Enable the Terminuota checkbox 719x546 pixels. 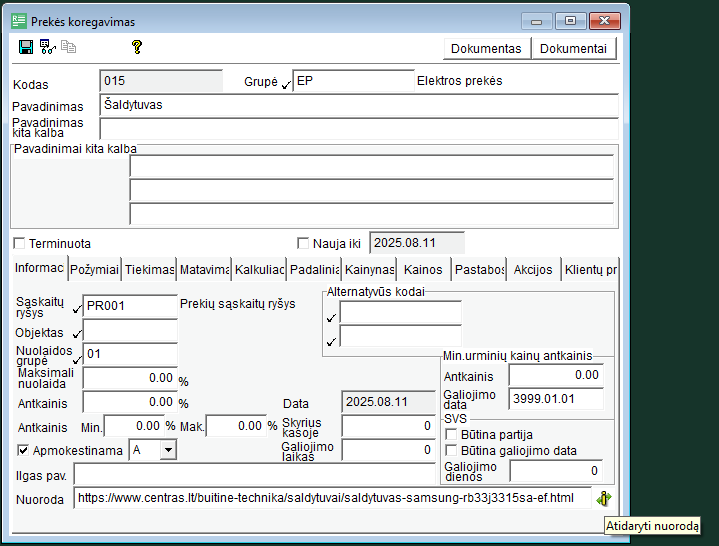tap(19, 243)
